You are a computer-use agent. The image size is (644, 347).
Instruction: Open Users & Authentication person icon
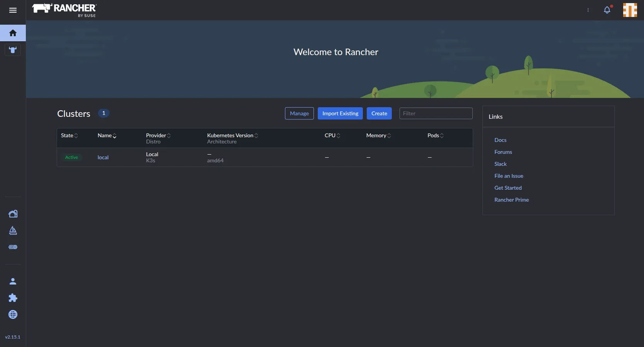(x=13, y=281)
